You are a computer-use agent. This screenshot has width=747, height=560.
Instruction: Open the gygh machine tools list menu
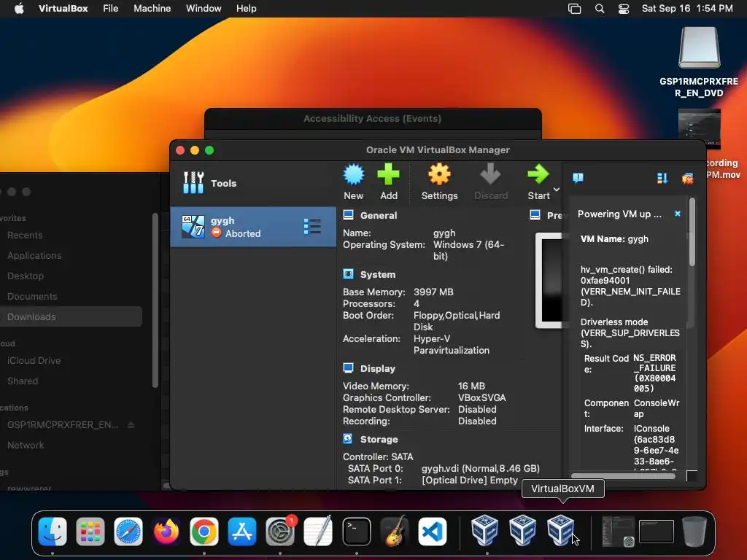(x=312, y=227)
